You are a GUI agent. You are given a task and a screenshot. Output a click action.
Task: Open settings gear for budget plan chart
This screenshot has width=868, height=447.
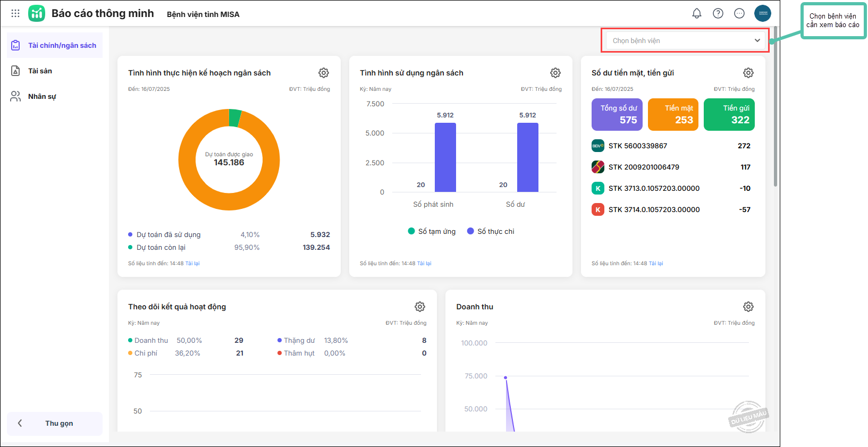(x=323, y=73)
